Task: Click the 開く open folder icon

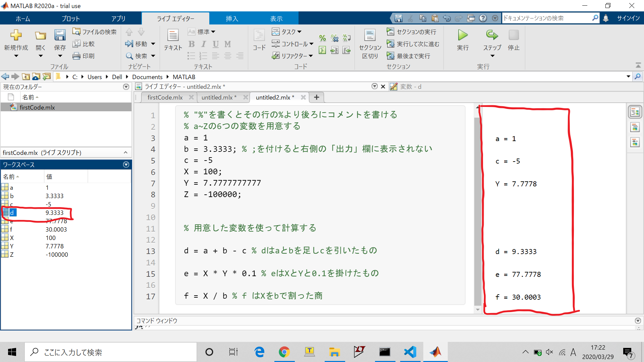Action: coord(41,35)
